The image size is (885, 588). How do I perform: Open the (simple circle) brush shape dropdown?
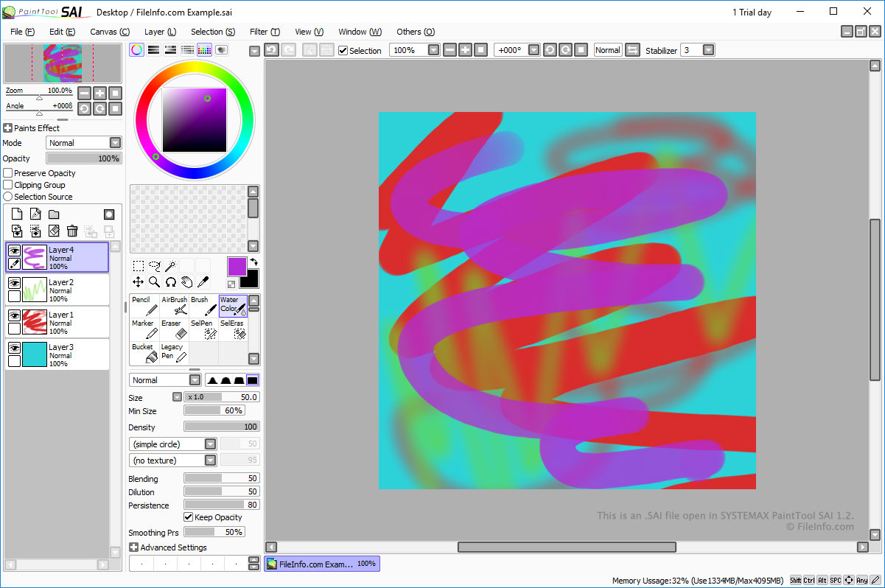[172, 444]
